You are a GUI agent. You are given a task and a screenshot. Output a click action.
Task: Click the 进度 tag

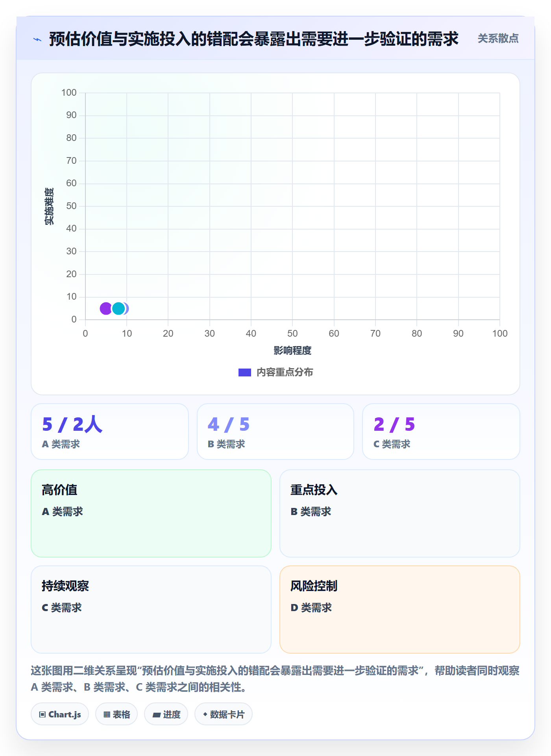pos(166,714)
